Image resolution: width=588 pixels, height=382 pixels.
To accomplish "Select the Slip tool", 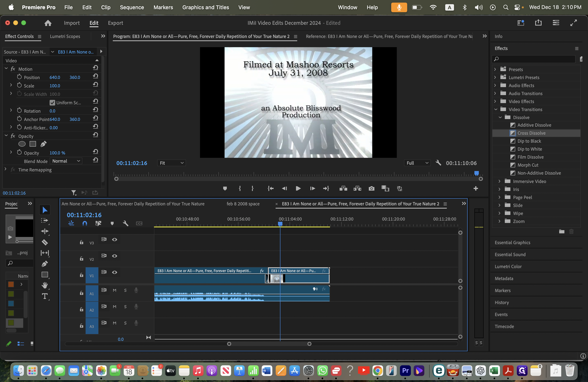I will point(45,253).
